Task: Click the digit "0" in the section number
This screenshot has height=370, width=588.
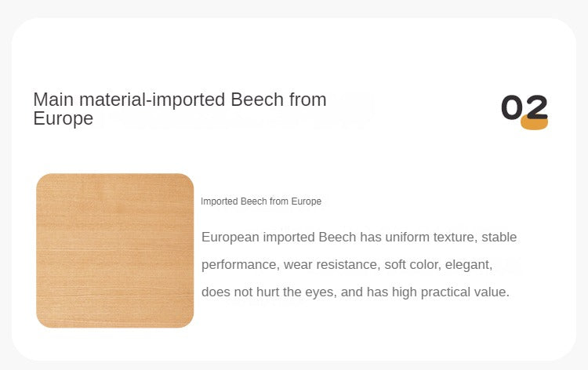Action: 512,107
